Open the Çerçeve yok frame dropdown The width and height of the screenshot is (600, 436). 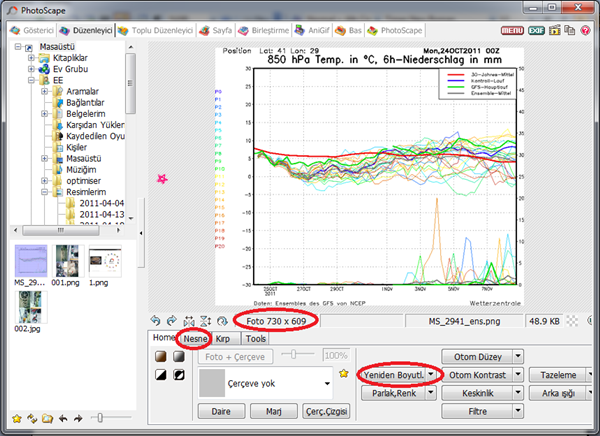click(x=329, y=382)
